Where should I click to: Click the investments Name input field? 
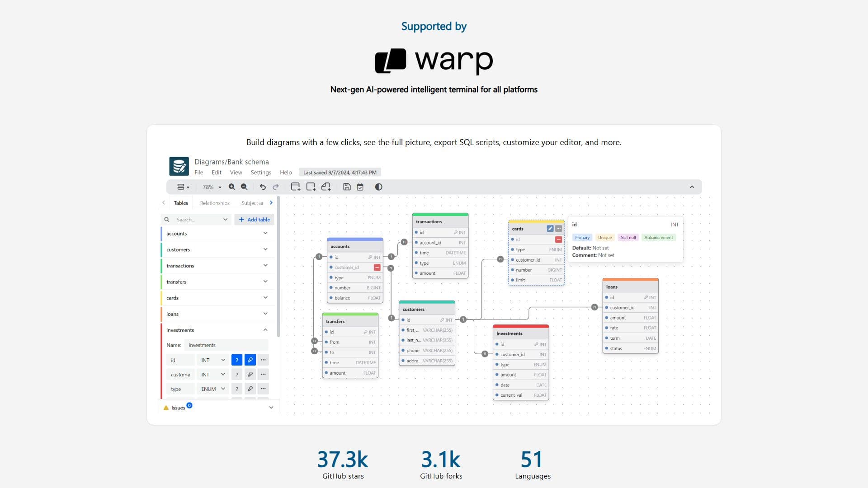pyautogui.click(x=226, y=345)
